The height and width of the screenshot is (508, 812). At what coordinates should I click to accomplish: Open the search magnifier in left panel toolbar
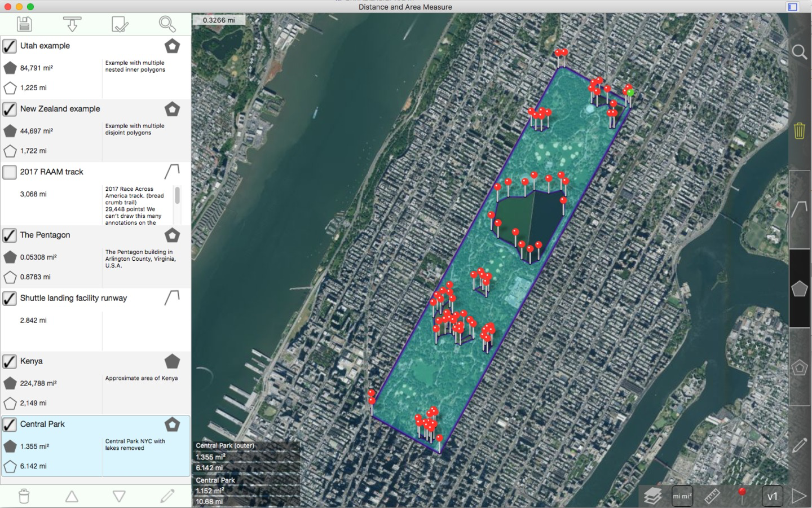pyautogui.click(x=167, y=24)
